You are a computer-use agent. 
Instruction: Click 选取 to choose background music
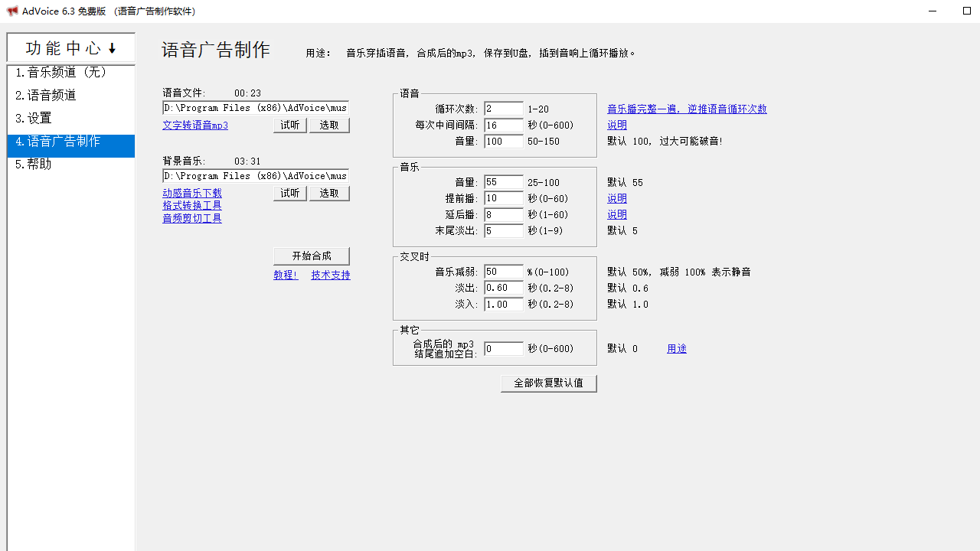[329, 193]
